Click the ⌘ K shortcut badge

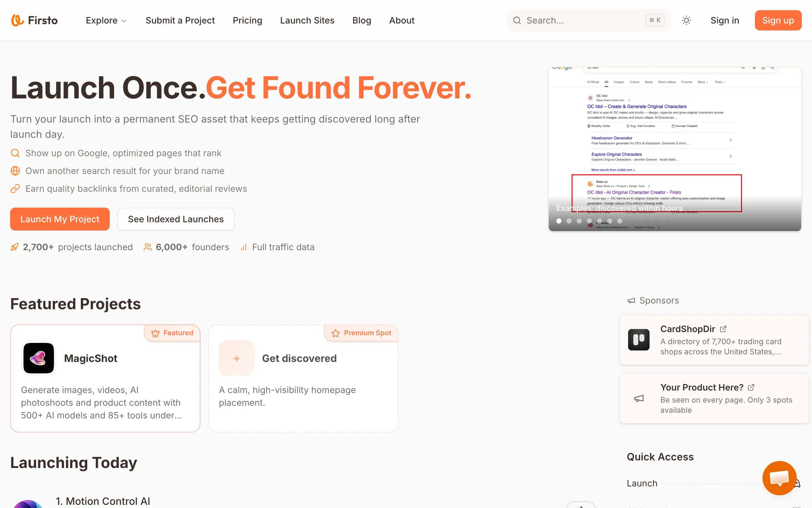pos(655,21)
